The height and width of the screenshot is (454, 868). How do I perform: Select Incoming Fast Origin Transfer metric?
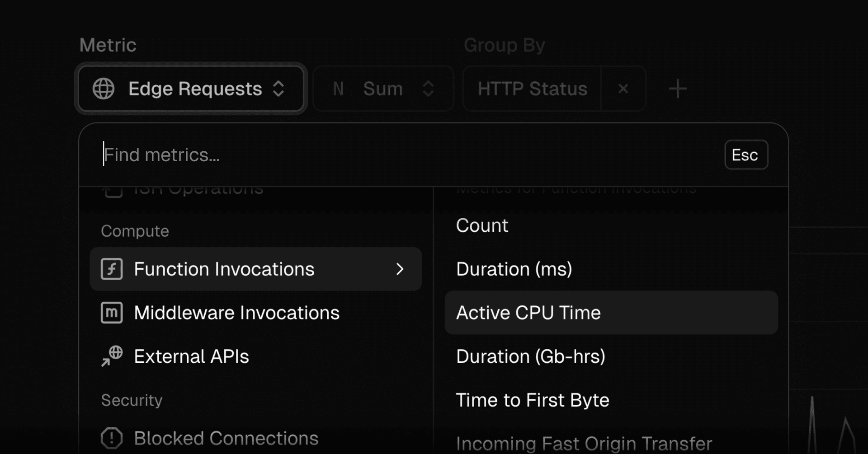584,443
